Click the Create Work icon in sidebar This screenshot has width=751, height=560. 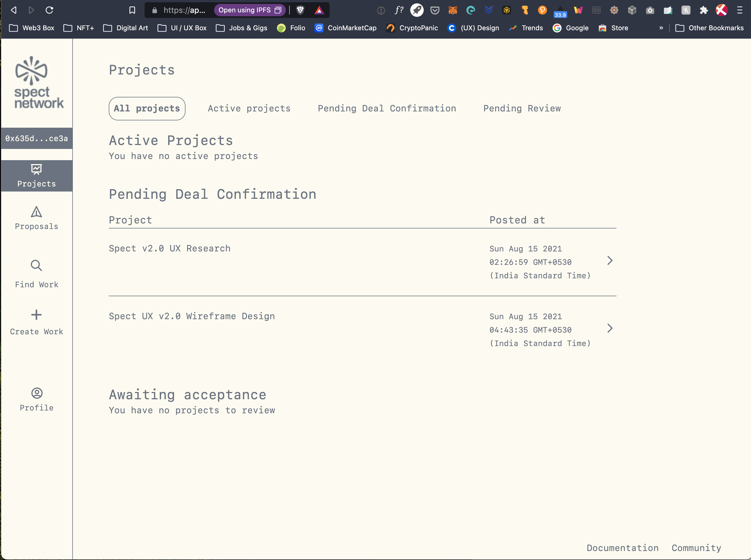point(36,315)
